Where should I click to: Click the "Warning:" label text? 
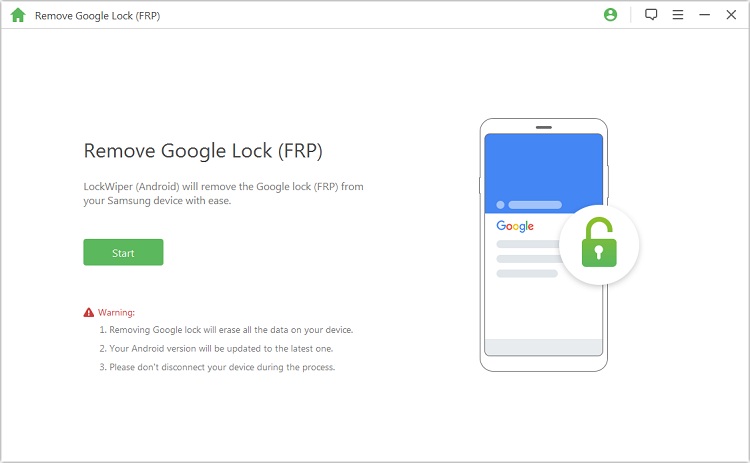pos(116,312)
